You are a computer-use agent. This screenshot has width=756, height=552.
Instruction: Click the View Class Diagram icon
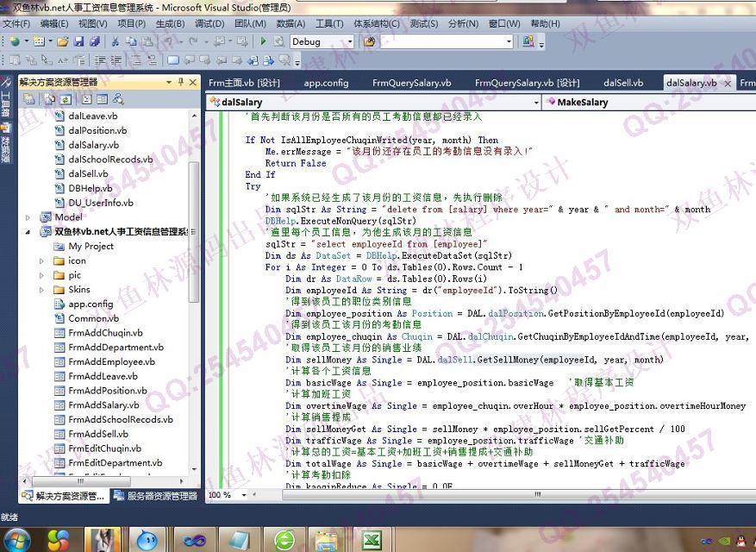point(118,99)
